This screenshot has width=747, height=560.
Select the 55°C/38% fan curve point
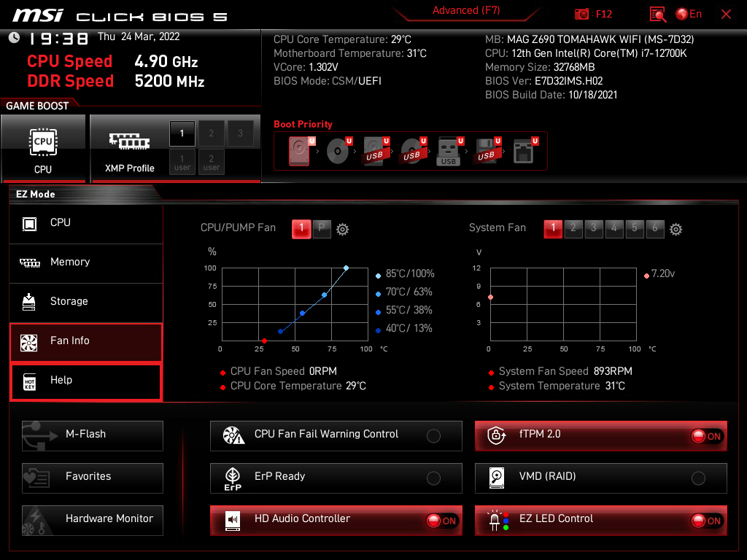[303, 314]
